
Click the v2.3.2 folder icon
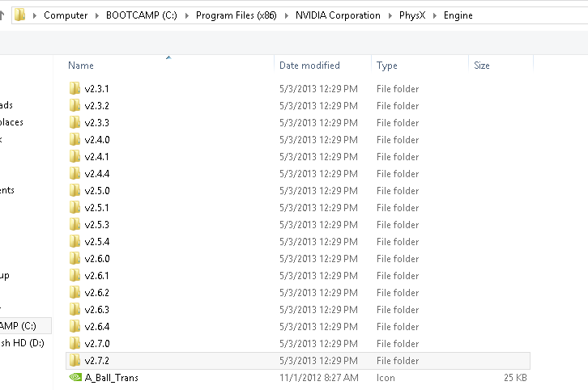pyautogui.click(x=75, y=105)
